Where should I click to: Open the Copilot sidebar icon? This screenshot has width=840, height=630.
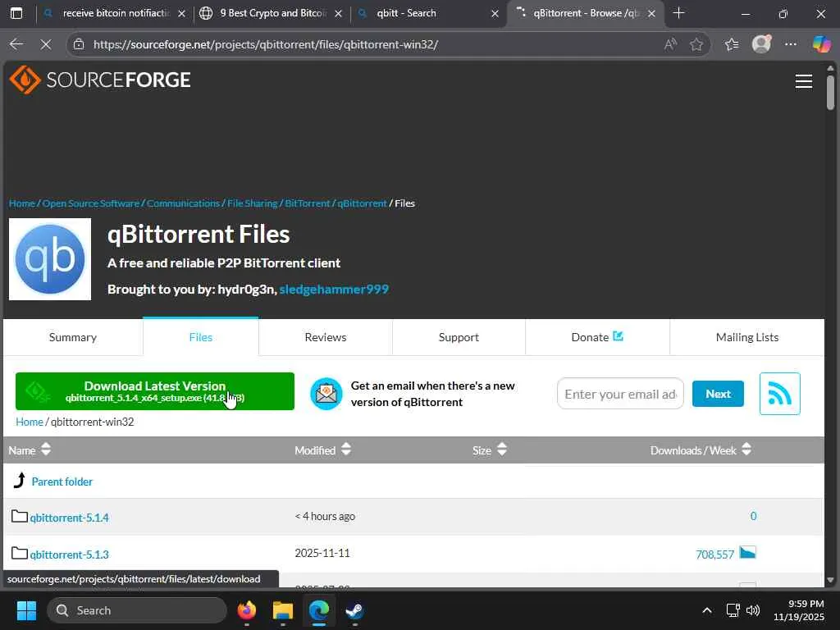[x=821, y=44]
